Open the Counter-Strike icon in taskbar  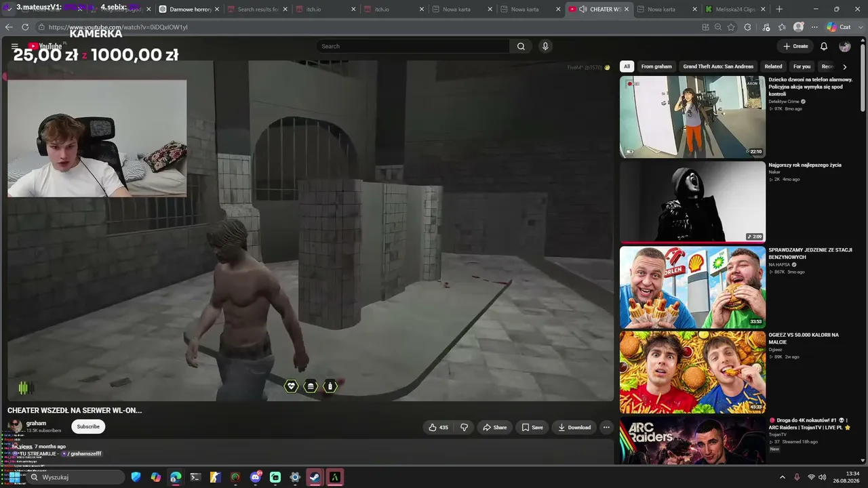[215, 477]
